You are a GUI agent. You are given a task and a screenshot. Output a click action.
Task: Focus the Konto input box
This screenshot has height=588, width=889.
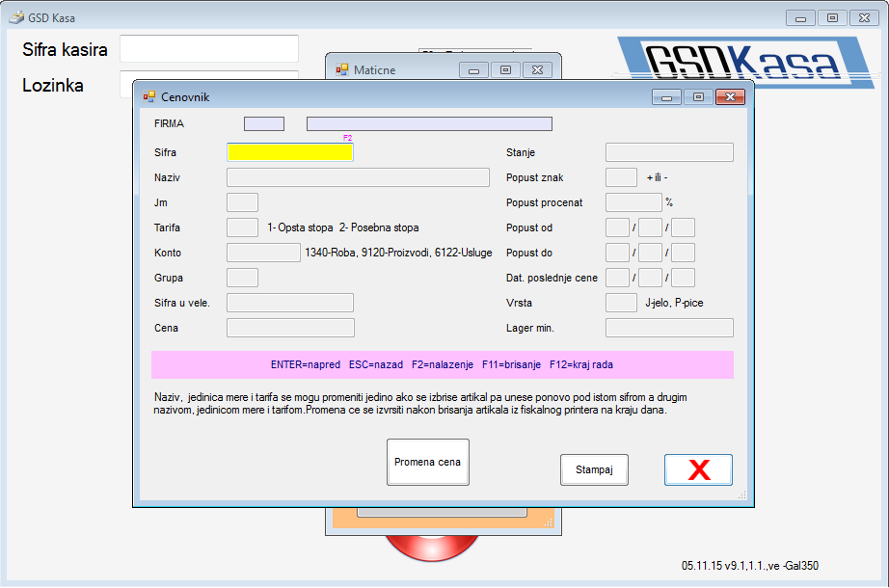click(x=263, y=253)
